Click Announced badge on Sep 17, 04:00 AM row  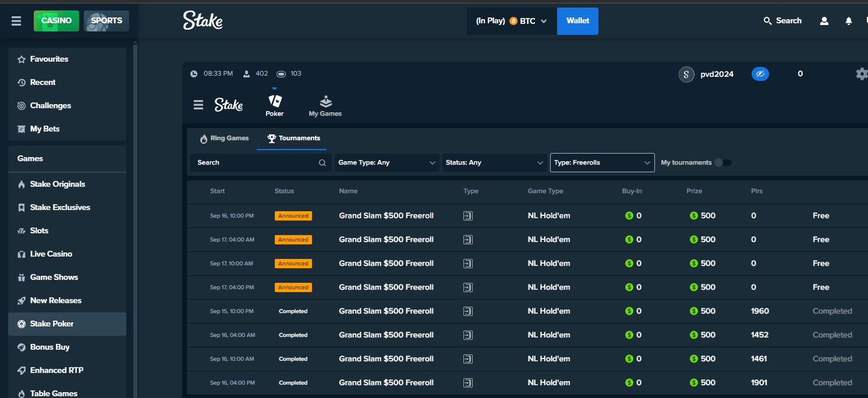[293, 240]
